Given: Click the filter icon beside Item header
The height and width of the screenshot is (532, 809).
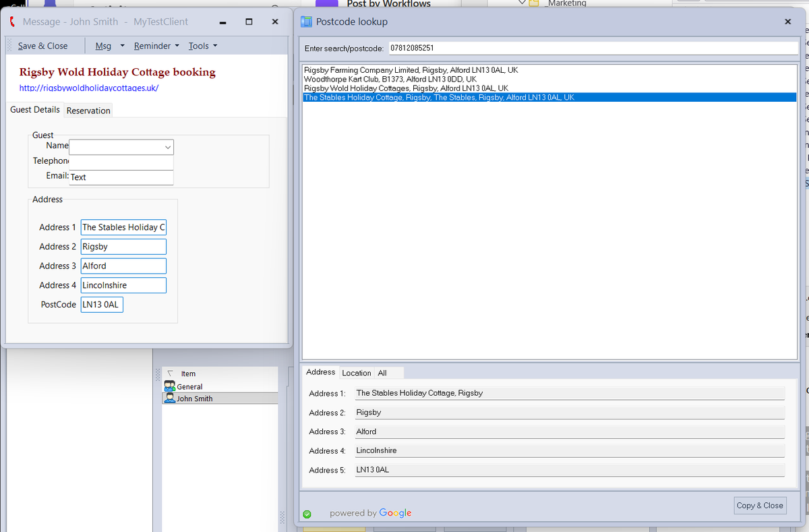Looking at the screenshot, I should 171,374.
